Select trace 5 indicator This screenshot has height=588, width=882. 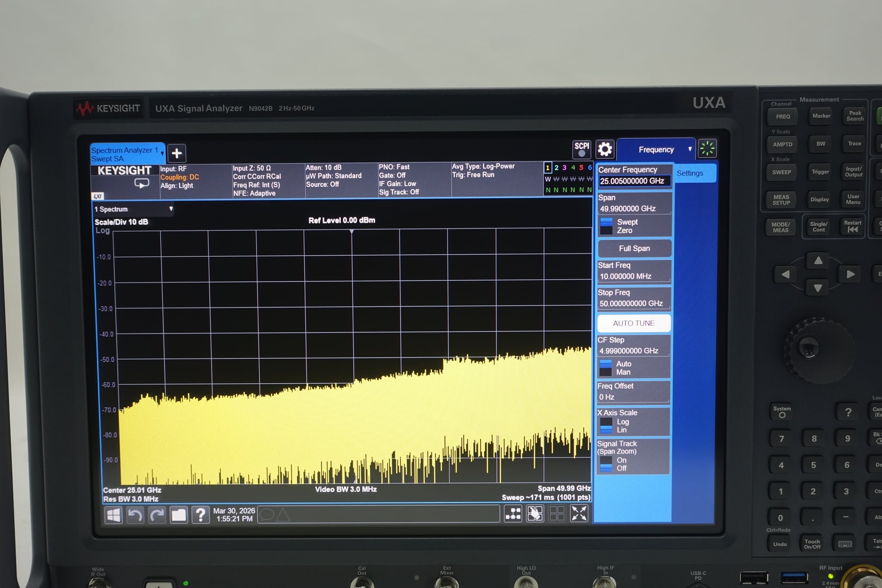pos(581,168)
